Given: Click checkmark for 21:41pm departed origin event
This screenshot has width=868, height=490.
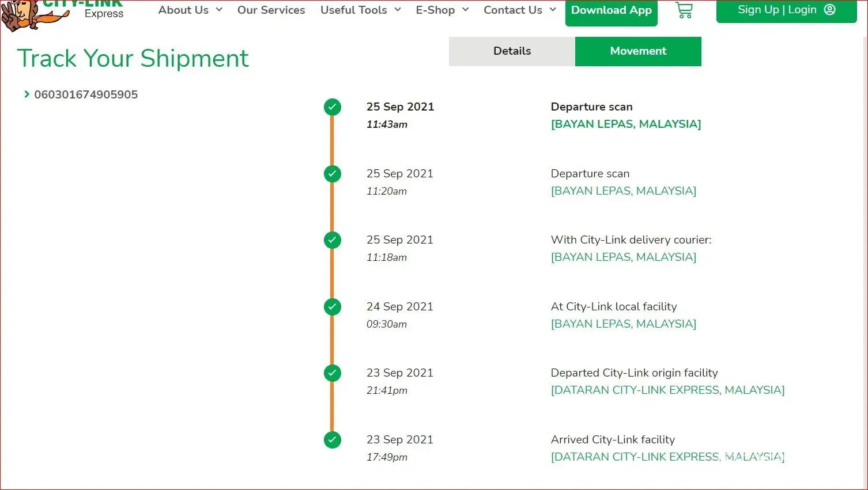Looking at the screenshot, I should [333, 373].
